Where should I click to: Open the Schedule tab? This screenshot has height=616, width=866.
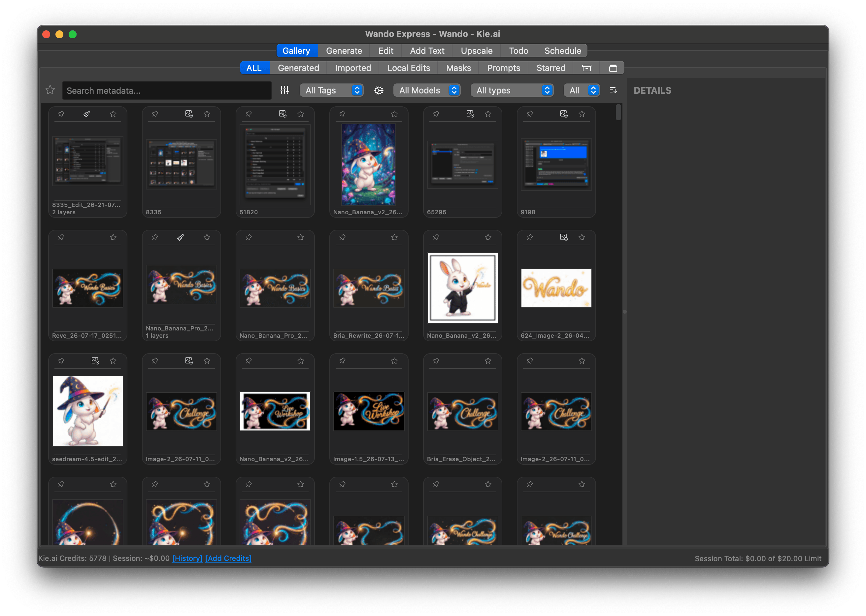tap(562, 51)
